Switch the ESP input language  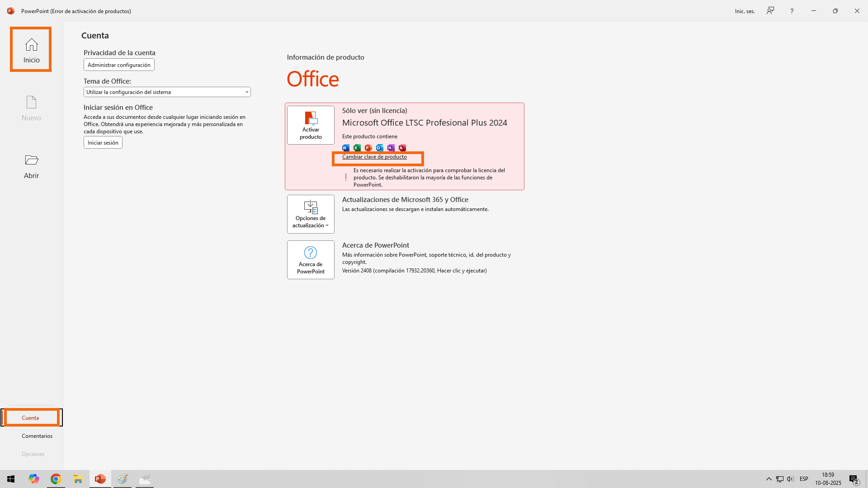click(x=804, y=479)
